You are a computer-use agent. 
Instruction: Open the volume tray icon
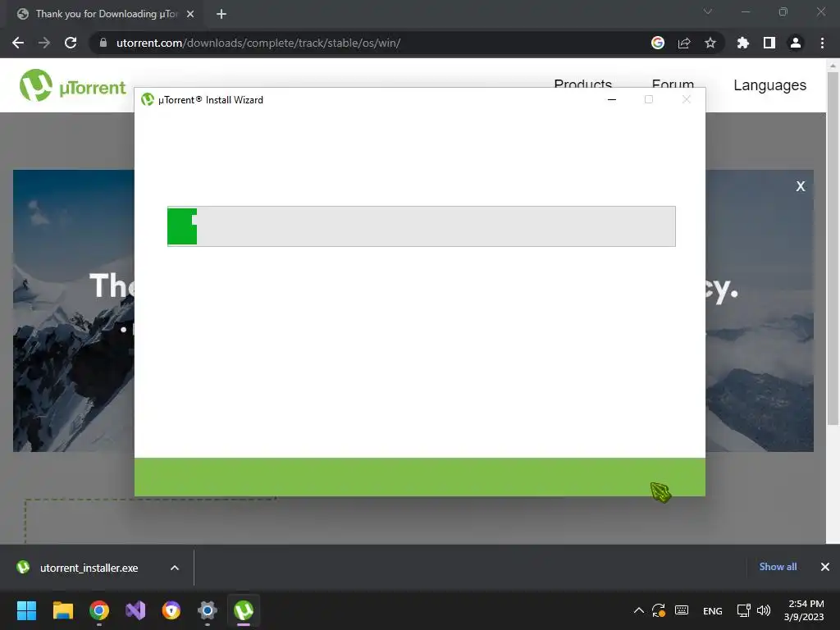pyautogui.click(x=764, y=610)
